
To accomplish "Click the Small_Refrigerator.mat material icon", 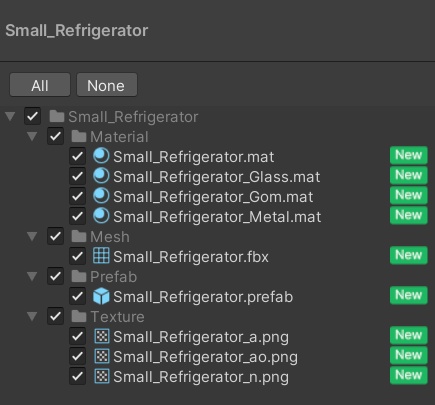I will (101, 156).
